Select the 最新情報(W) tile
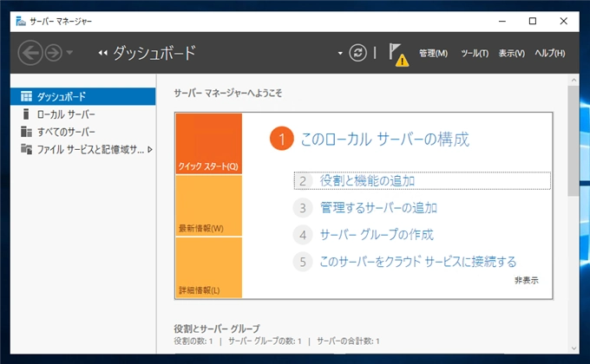This screenshot has width=590, height=364. pos(209,205)
